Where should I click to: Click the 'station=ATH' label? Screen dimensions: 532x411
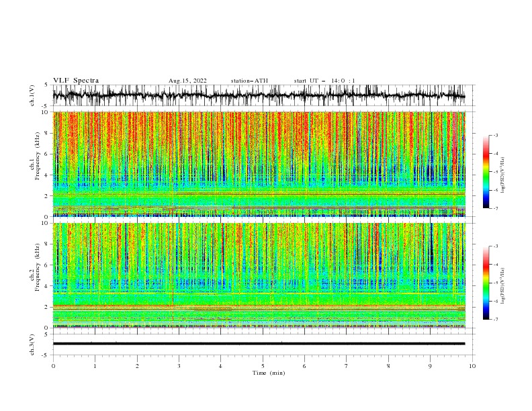249,81
